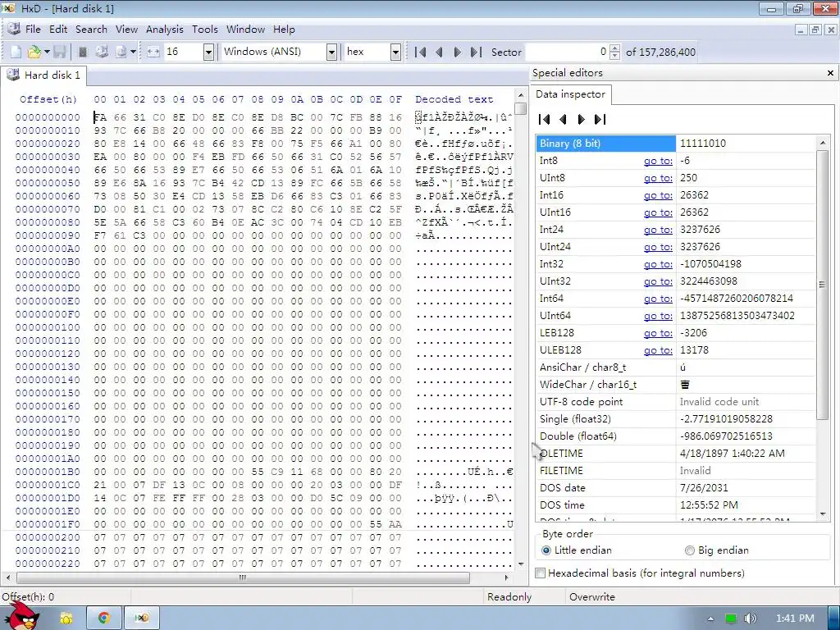Click the New file toolbar icon
The height and width of the screenshot is (630, 840).
(16, 52)
